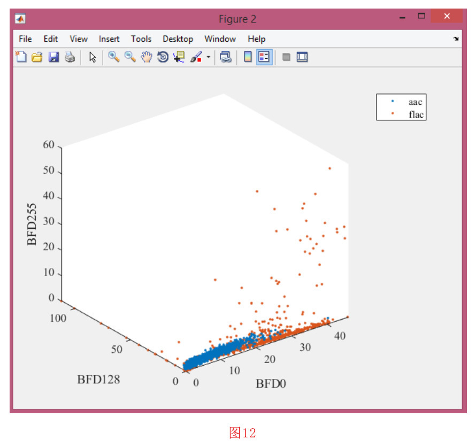Open the Desktop menu

178,39
